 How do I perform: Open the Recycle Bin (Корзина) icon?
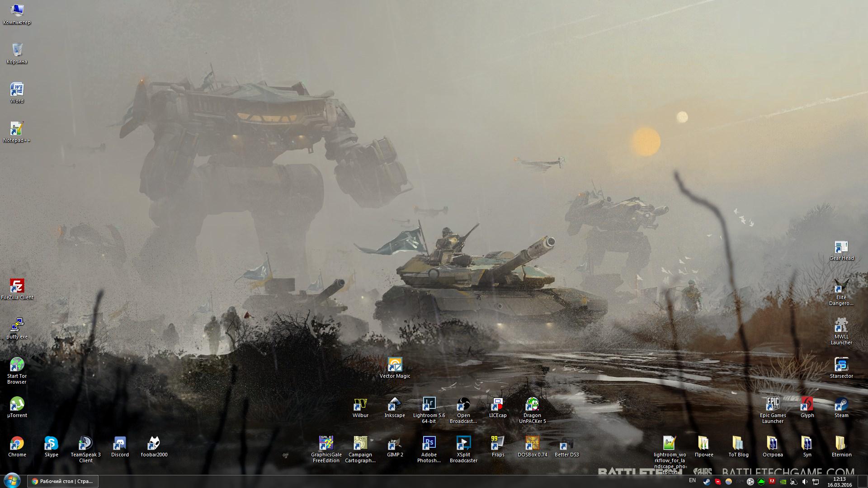pyautogui.click(x=17, y=51)
